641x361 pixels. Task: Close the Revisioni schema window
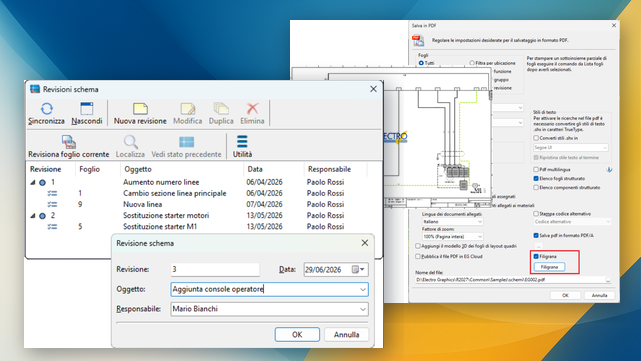click(373, 89)
